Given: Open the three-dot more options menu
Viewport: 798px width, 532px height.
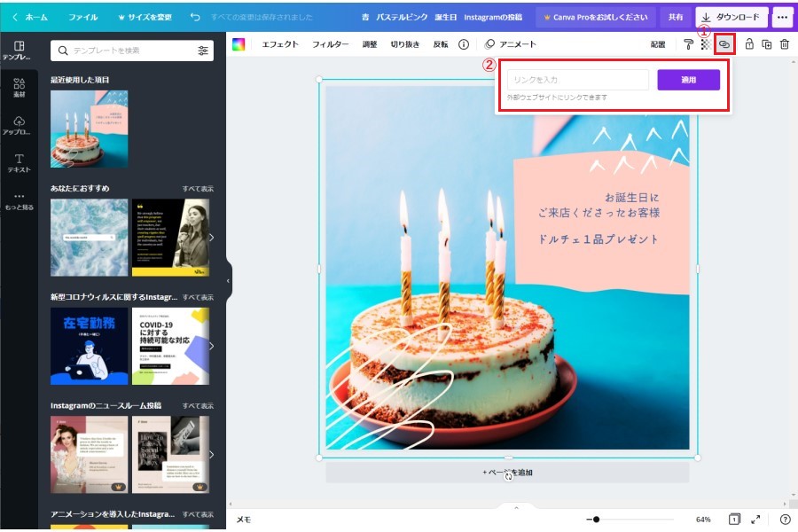Looking at the screenshot, I should (x=782, y=17).
